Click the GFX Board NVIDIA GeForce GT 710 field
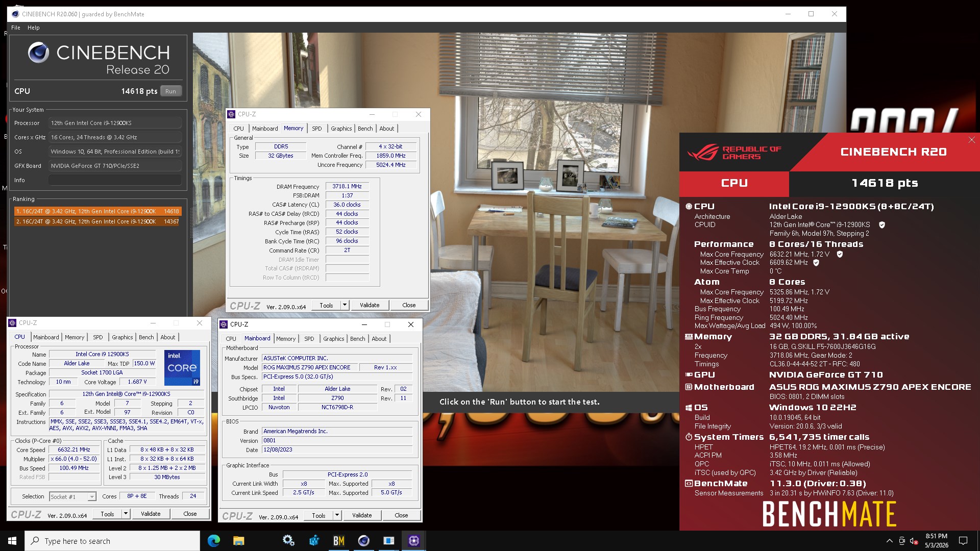Viewport: 980px width, 551px height. pyautogui.click(x=115, y=166)
